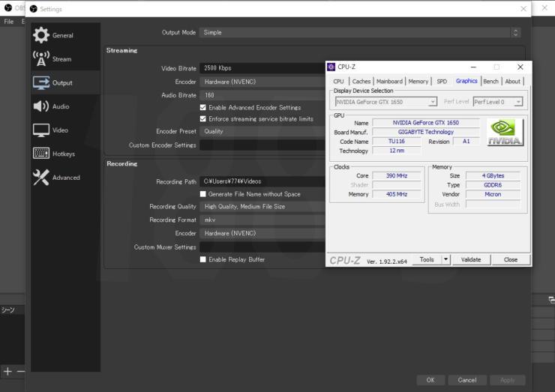This screenshot has width=555, height=392.
Task: Click the Custom Encoder Settings field
Action: [262, 145]
